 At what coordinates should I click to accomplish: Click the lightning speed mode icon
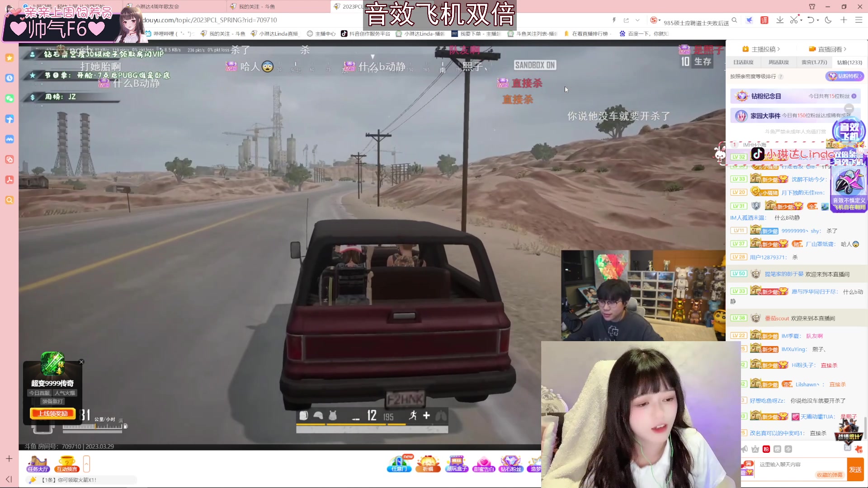click(614, 20)
